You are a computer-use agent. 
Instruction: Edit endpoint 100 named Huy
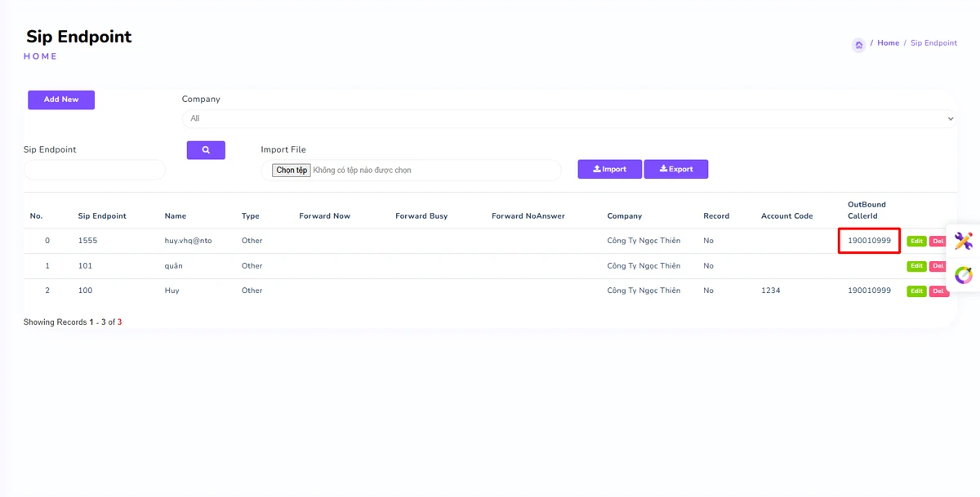[916, 291]
